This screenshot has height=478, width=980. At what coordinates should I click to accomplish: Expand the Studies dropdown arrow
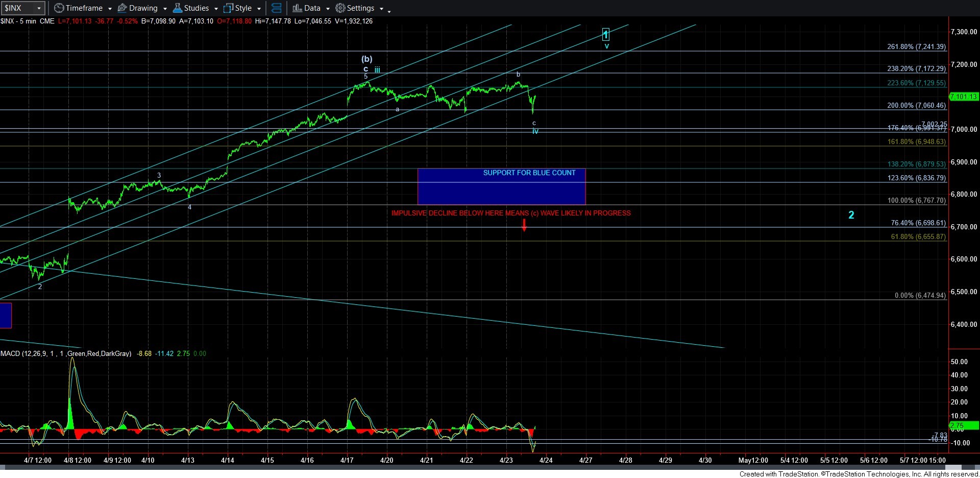pos(216,9)
